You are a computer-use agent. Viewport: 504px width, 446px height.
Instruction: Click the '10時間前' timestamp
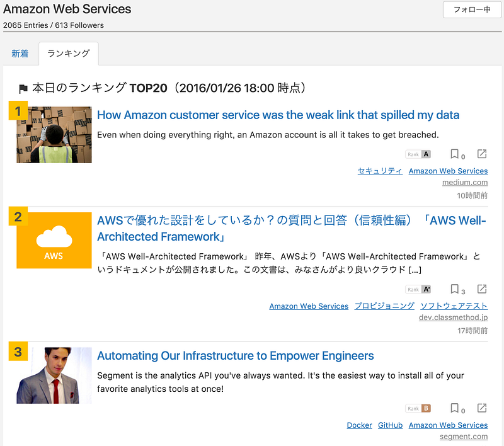pos(472,195)
